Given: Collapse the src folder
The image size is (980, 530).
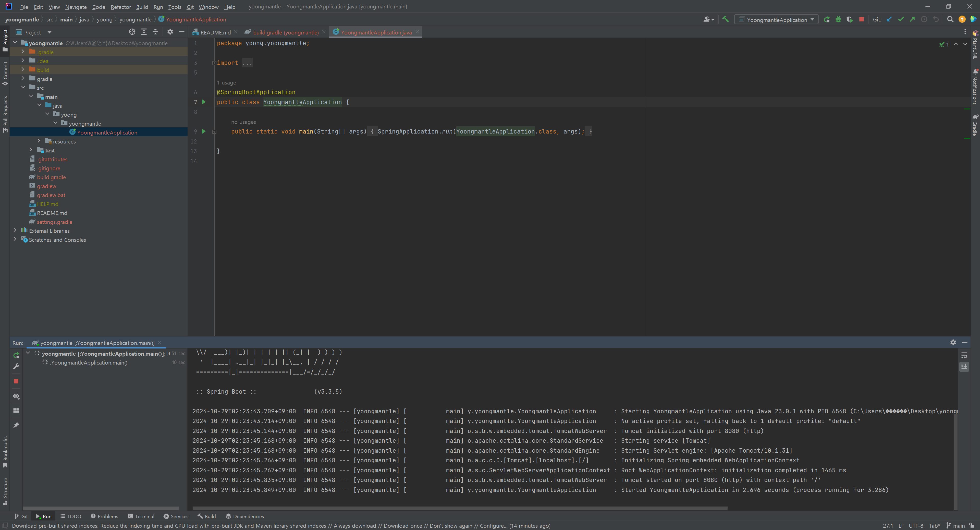Looking at the screenshot, I should tap(23, 88).
